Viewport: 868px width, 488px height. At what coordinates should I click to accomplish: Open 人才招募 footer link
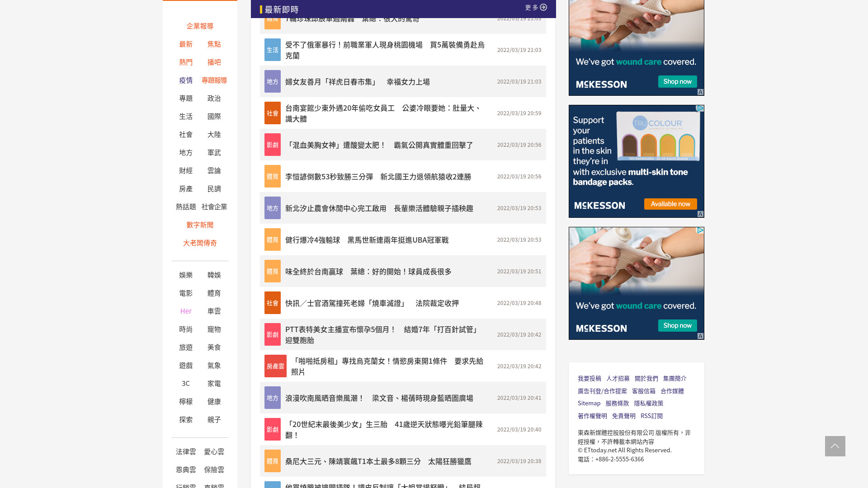(x=618, y=378)
